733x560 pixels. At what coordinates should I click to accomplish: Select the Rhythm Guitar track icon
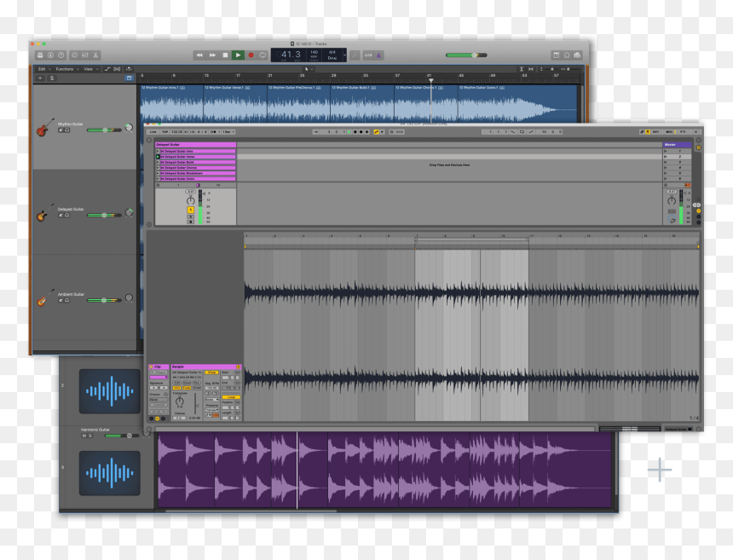pos(45,127)
